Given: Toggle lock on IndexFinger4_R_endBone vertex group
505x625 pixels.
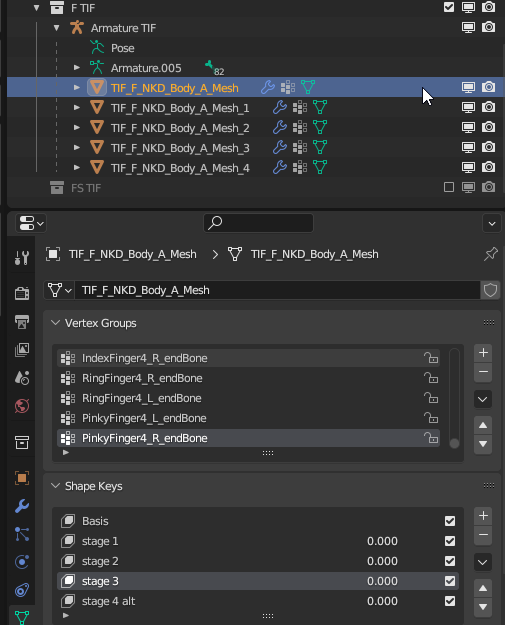Looking at the screenshot, I should pos(431,358).
